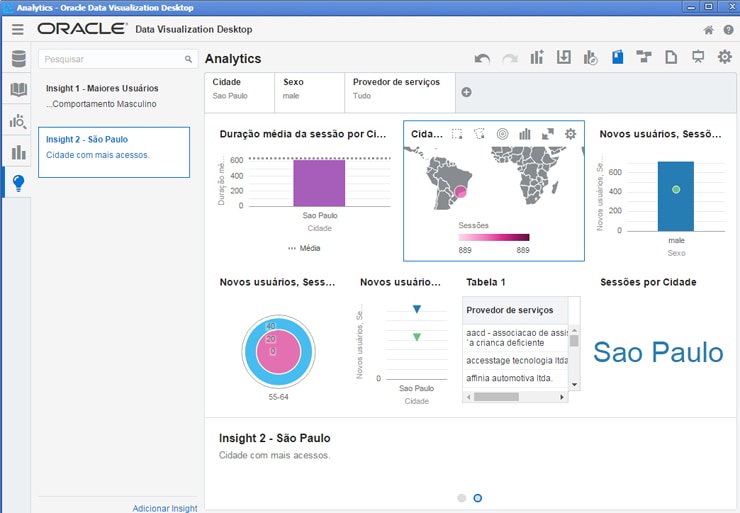The image size is (740, 513).
Task: Select the affinia automotiva ltda. row
Action: coord(515,378)
